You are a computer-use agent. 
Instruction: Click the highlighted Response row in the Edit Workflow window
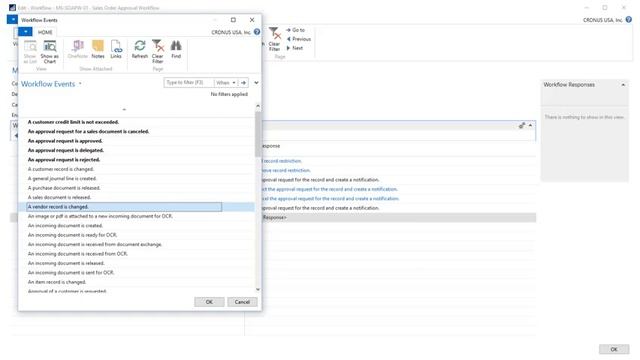pos(399,218)
